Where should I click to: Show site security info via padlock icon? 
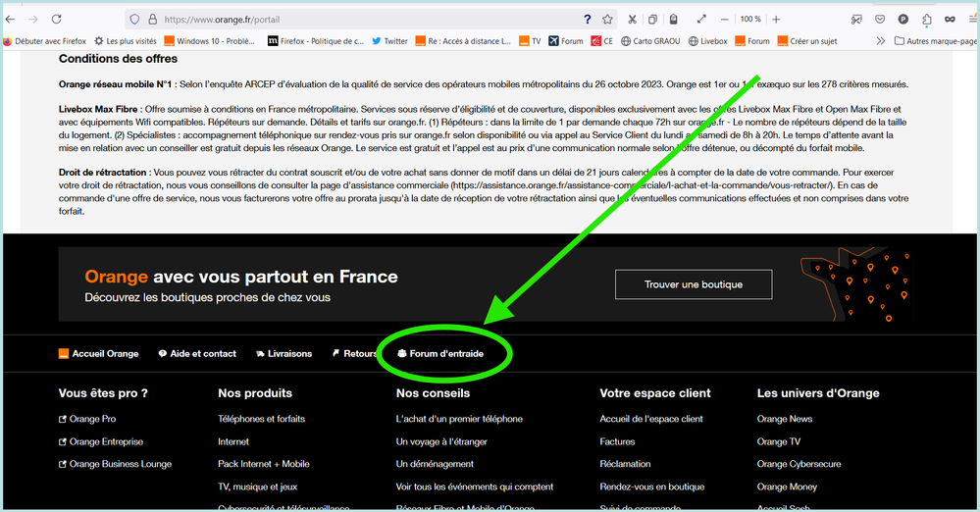point(152,20)
